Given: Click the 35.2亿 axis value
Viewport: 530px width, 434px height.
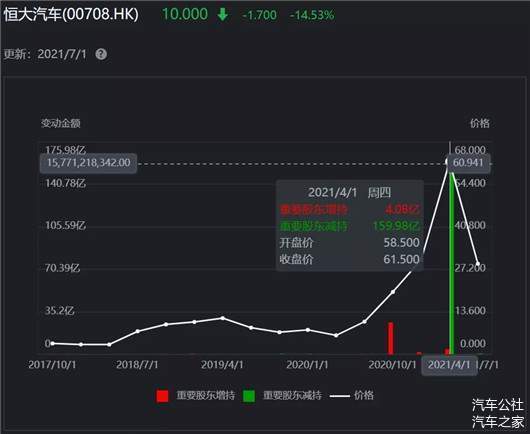Looking at the screenshot, I should [59, 311].
